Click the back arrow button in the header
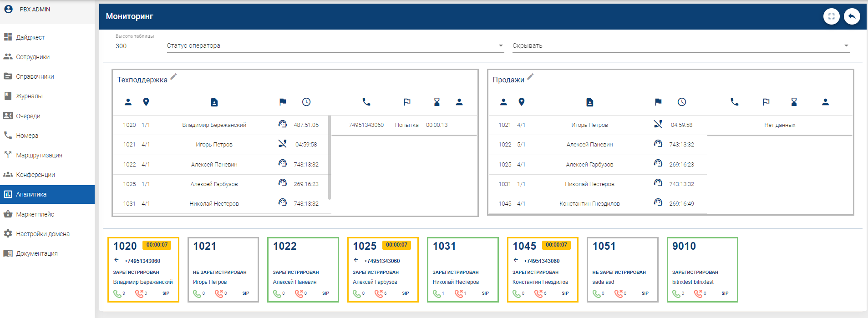This screenshot has width=868, height=318. point(852,17)
